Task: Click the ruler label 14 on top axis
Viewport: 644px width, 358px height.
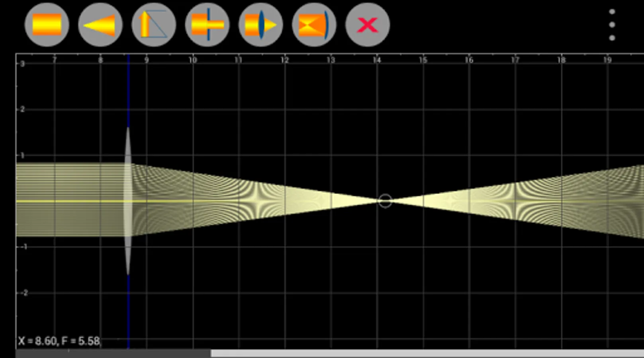Action: pos(377,60)
